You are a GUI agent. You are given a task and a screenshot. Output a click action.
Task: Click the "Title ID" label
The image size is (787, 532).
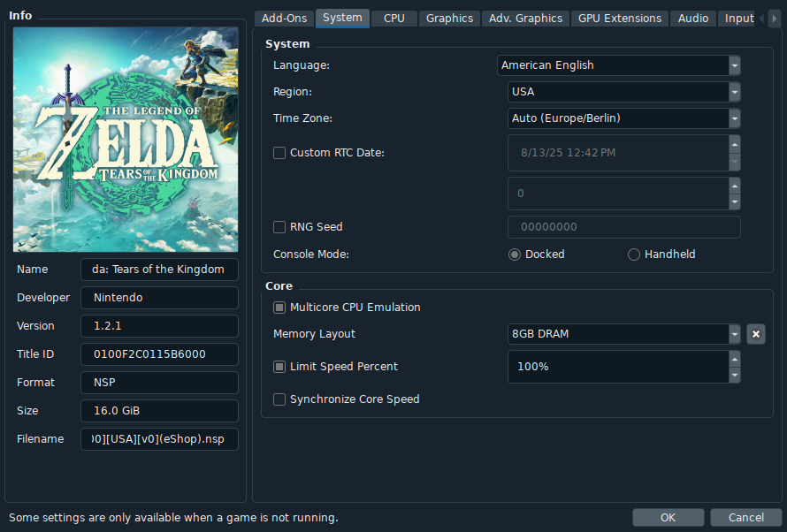click(35, 354)
